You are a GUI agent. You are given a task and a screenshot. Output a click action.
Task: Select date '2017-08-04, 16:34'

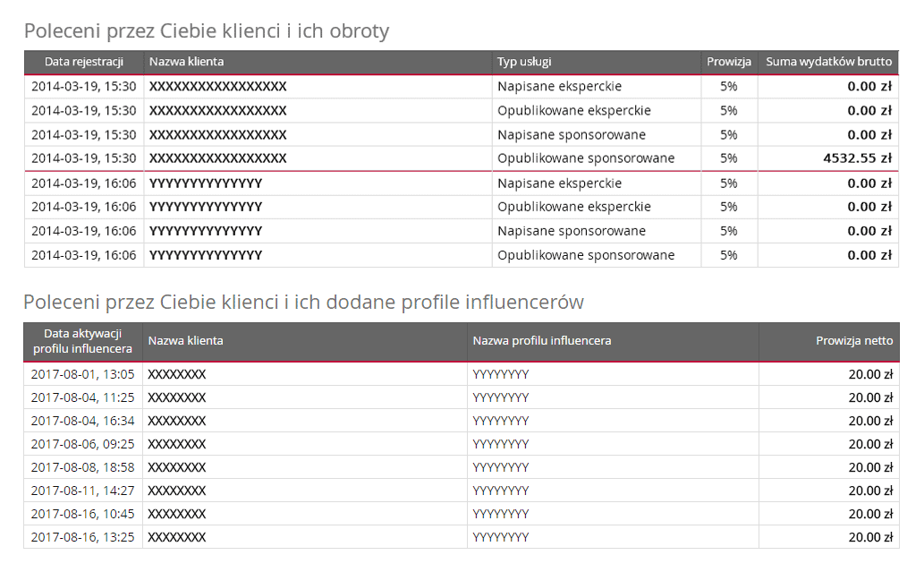(x=82, y=421)
